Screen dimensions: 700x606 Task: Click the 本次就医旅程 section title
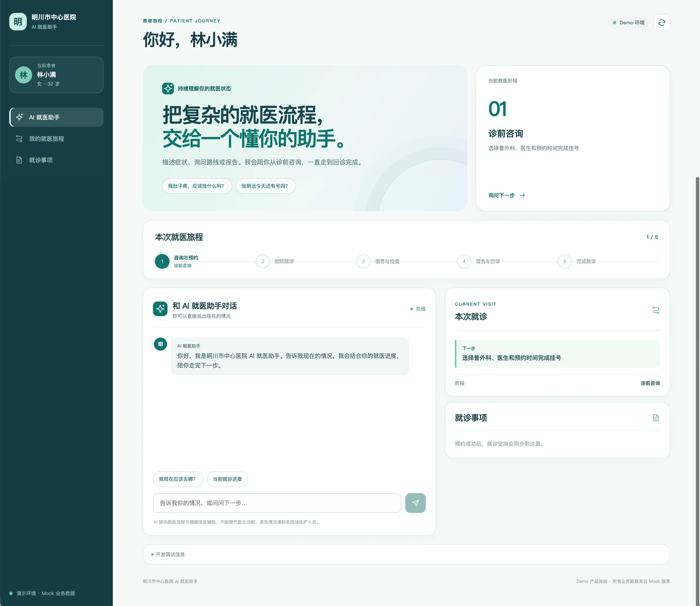[x=179, y=237]
